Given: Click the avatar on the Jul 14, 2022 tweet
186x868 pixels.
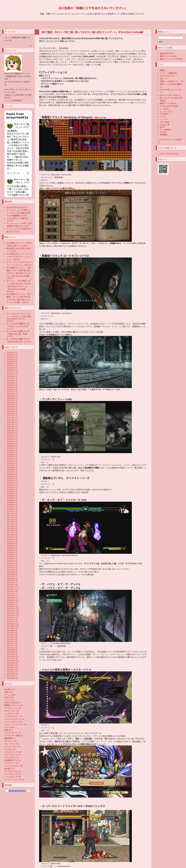Looking at the screenshot, I should point(10,126).
